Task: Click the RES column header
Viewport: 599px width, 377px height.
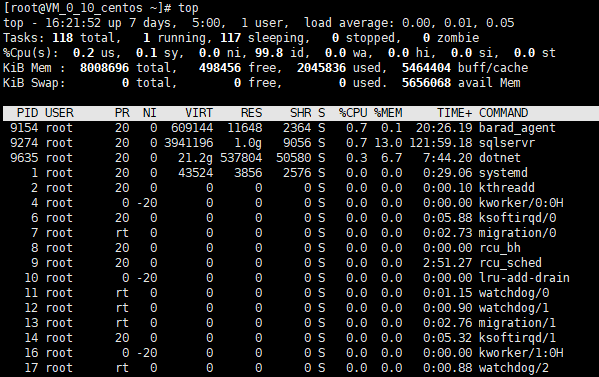Action: (251, 113)
